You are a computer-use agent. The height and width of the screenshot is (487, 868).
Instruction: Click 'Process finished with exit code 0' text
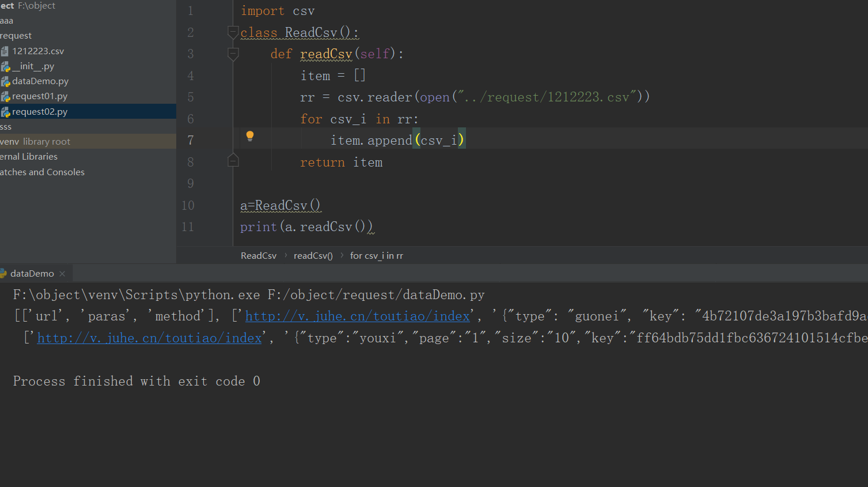(137, 381)
